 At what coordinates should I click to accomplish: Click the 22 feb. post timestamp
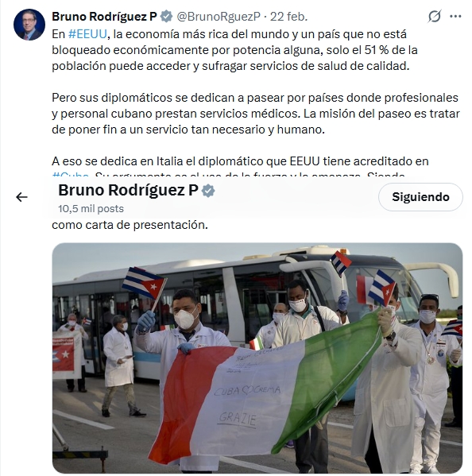click(x=288, y=17)
